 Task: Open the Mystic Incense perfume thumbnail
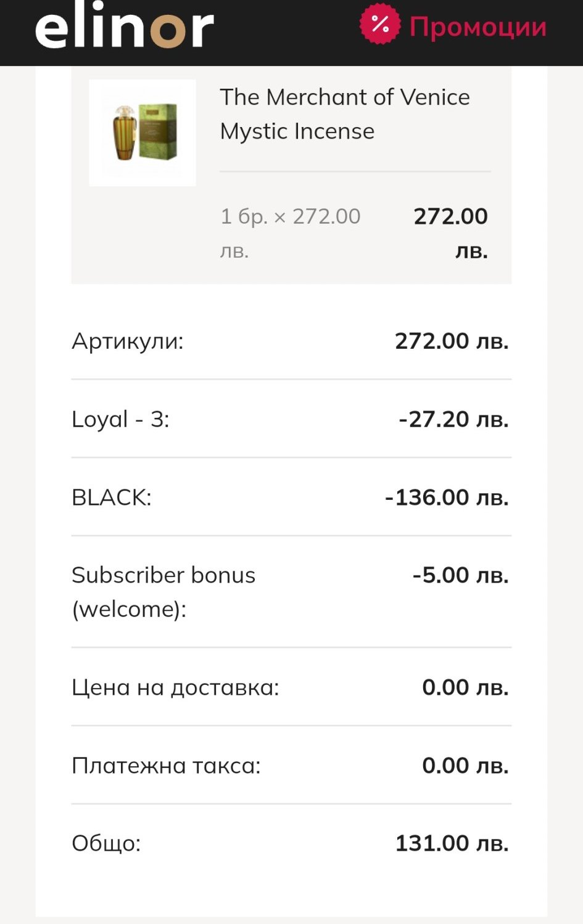click(x=143, y=133)
